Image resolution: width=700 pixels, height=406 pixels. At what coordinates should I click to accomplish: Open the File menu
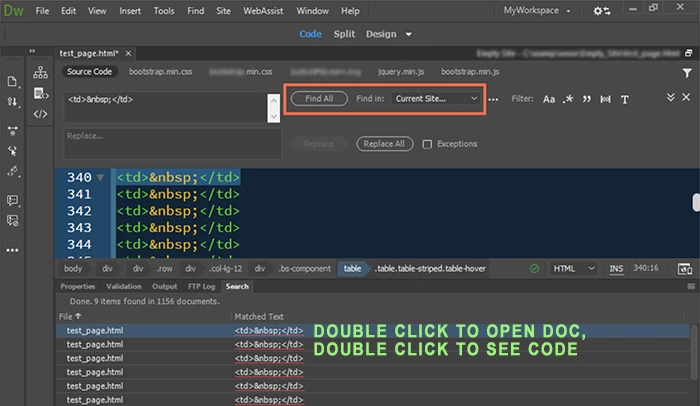coord(42,11)
